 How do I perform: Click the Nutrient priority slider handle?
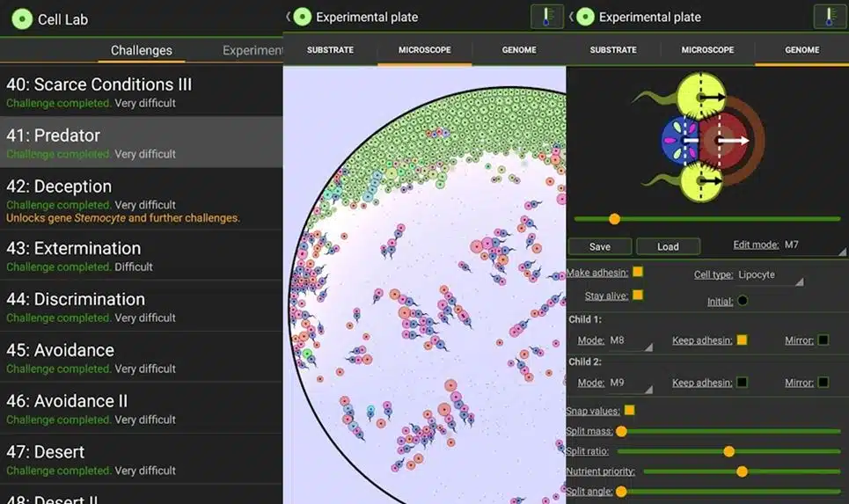(742, 471)
